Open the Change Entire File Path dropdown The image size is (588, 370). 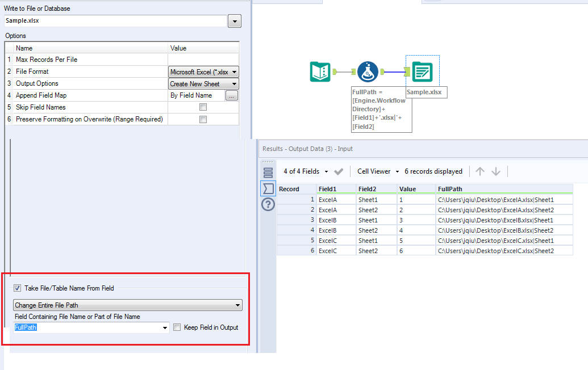click(x=237, y=305)
